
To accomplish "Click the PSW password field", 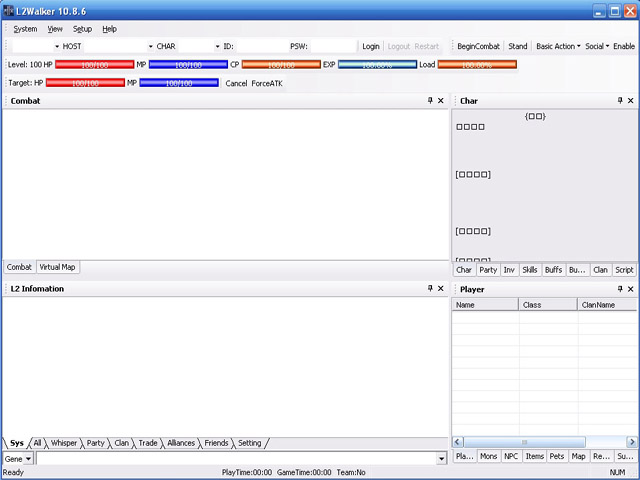I will (333, 47).
